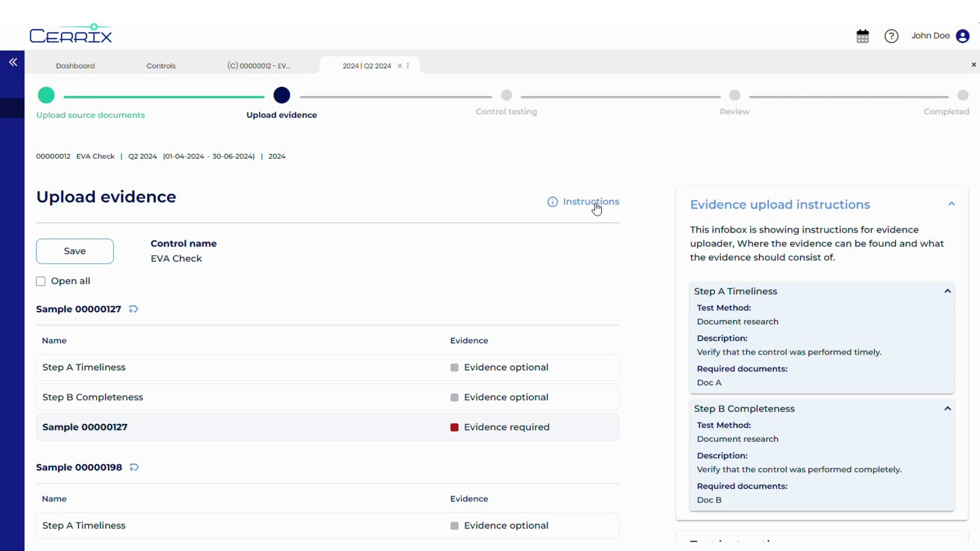Image resolution: width=980 pixels, height=551 pixels.
Task: Open the calendar icon in header
Action: (863, 36)
